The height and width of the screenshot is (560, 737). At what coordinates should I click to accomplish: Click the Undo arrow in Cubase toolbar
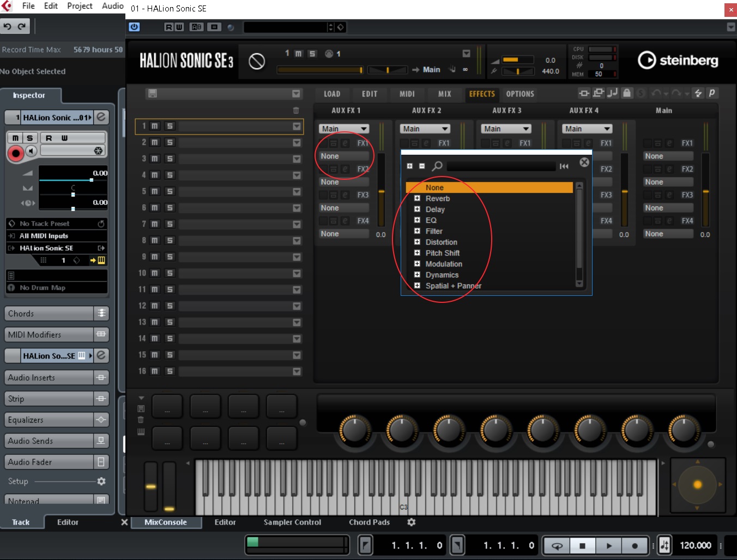click(7, 27)
